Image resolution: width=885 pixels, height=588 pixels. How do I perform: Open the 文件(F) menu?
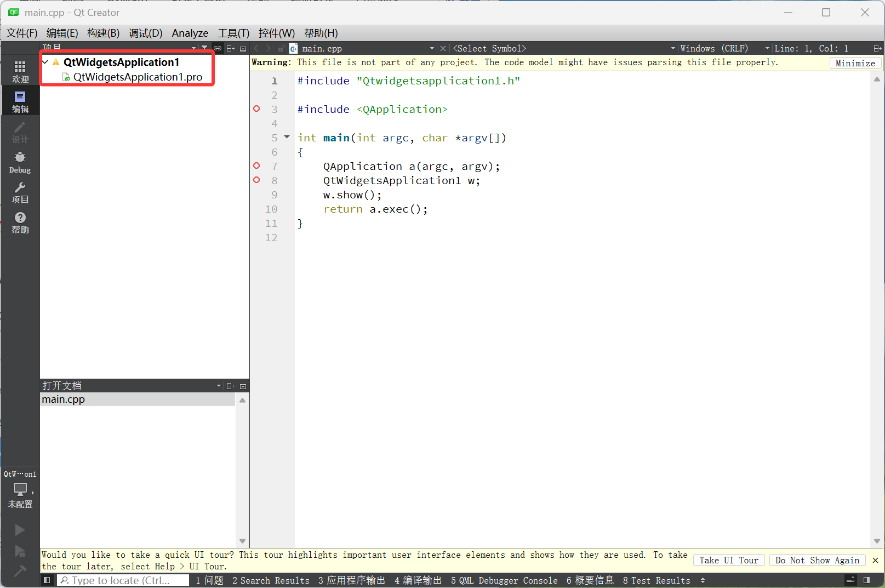[x=22, y=33]
